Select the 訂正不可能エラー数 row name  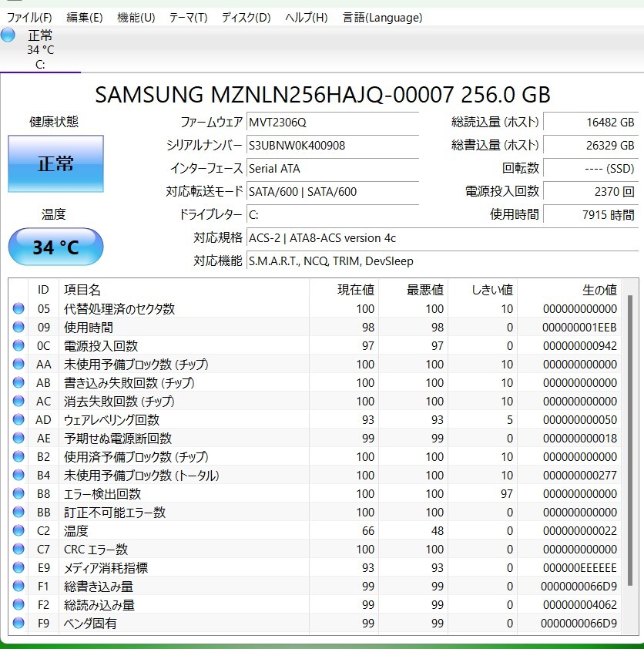pyautogui.click(x=115, y=513)
